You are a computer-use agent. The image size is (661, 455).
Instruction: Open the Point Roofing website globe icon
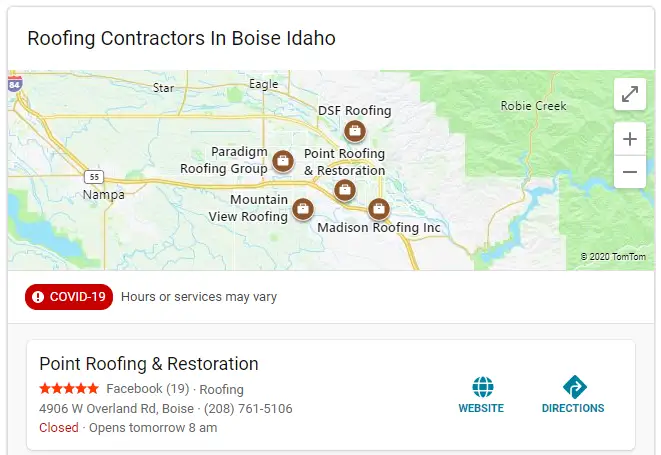coord(482,386)
